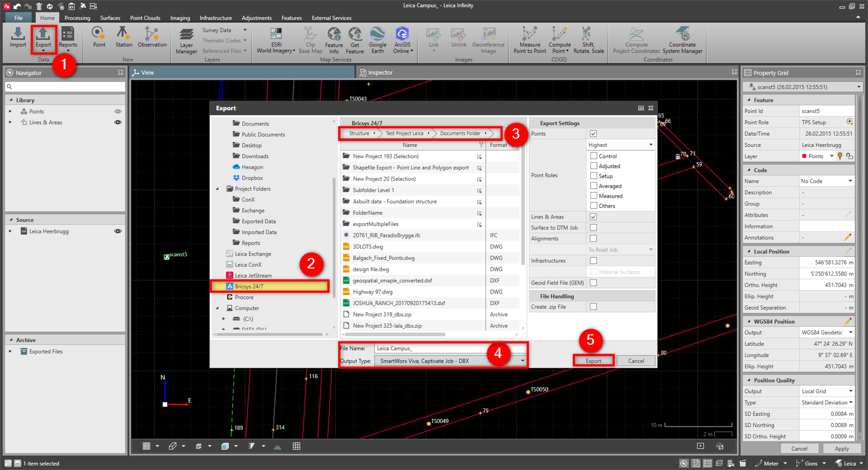Image resolution: width=868 pixels, height=470 pixels.
Task: Click Apply in Property Grid
Action: 841,449
